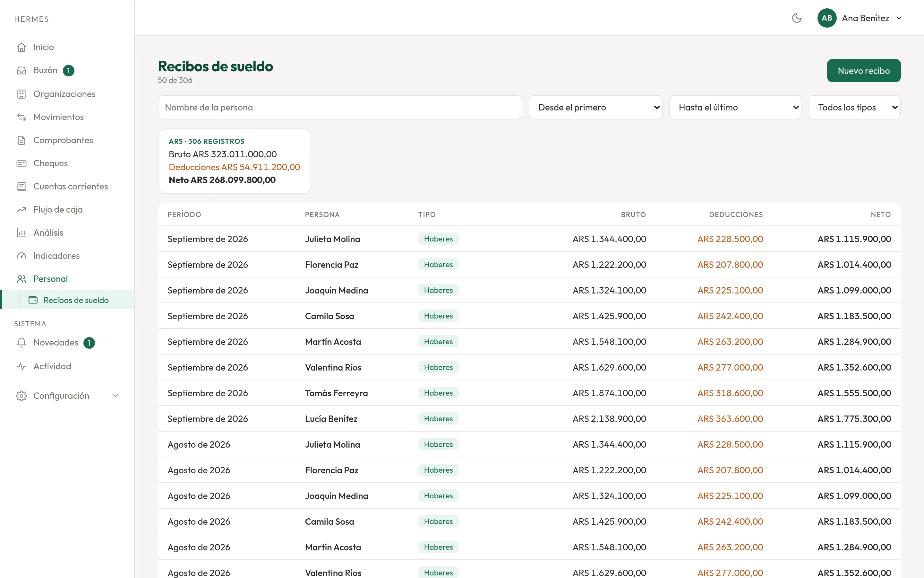Click the AB user avatar
The height and width of the screenshot is (578, 924).
click(827, 18)
